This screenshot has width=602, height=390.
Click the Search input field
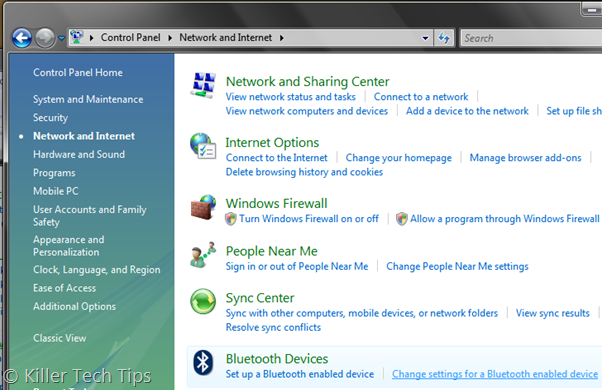tap(531, 38)
